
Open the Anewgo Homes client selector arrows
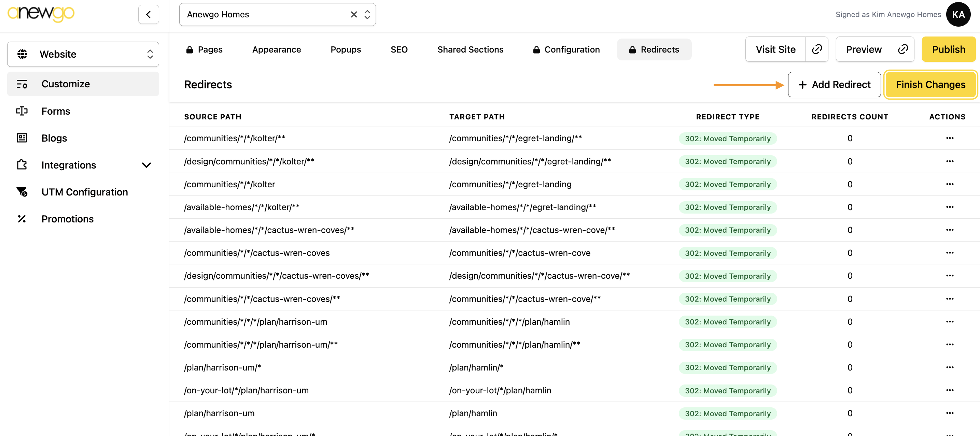tap(367, 14)
